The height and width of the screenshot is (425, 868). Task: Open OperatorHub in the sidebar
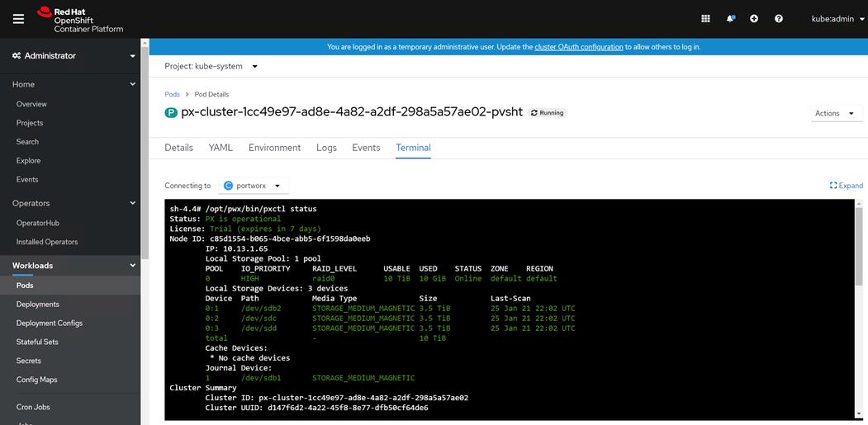coord(38,223)
